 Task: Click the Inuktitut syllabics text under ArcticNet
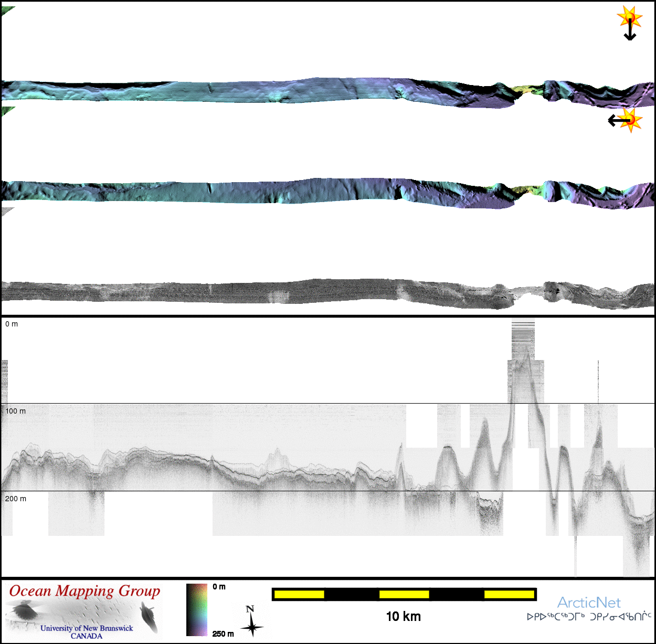click(x=588, y=617)
